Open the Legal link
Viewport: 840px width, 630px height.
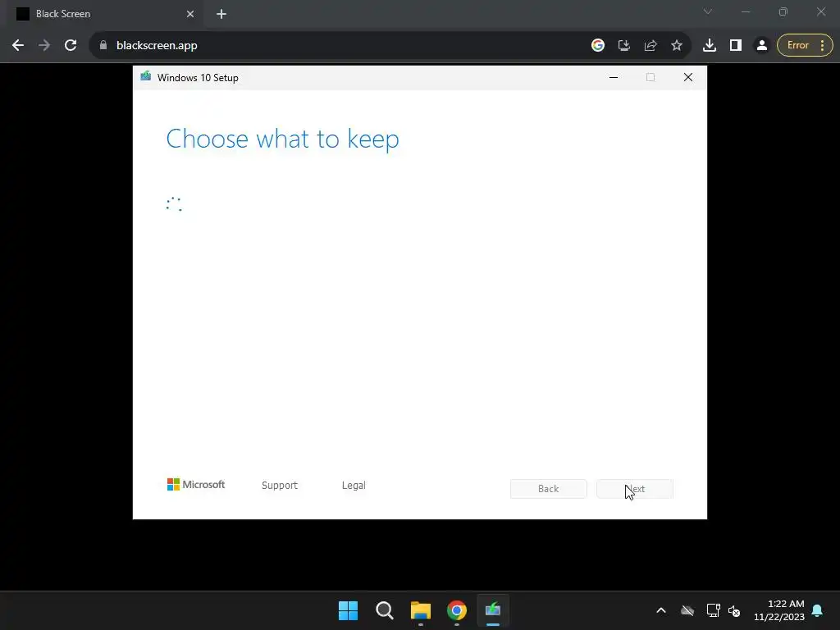pyautogui.click(x=354, y=486)
